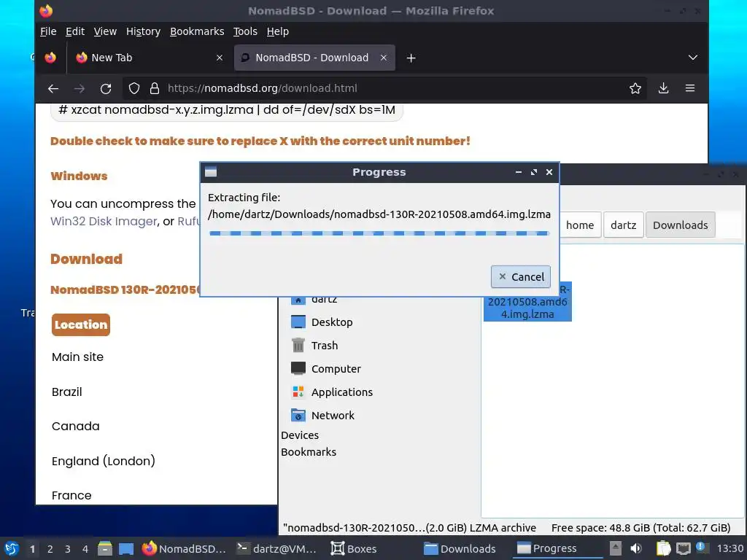
Task: Switch to Boxes taskbar entry
Action: [x=354, y=548]
